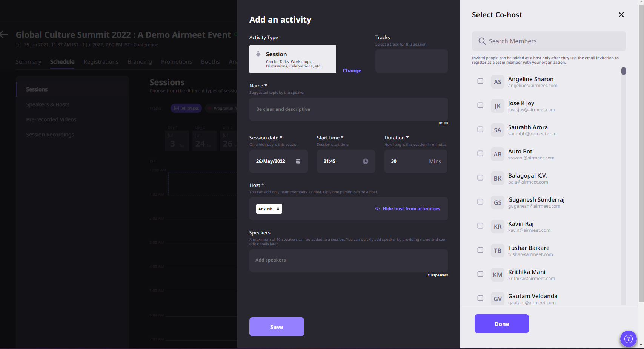Open Session Recordings in sidebar
This screenshot has width=644, height=349.
[50, 135]
